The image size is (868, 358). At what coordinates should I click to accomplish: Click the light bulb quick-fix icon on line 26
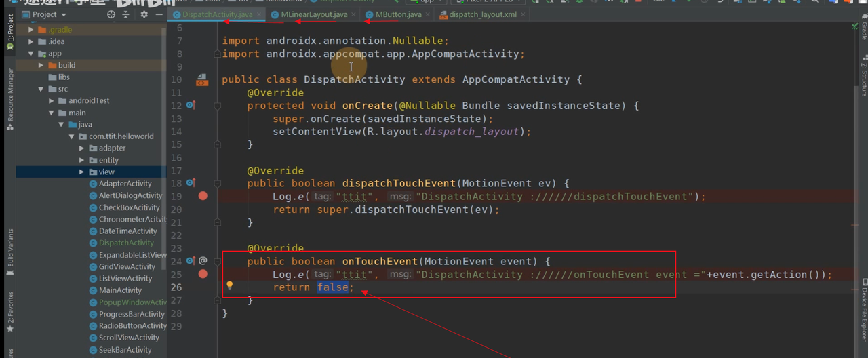229,285
